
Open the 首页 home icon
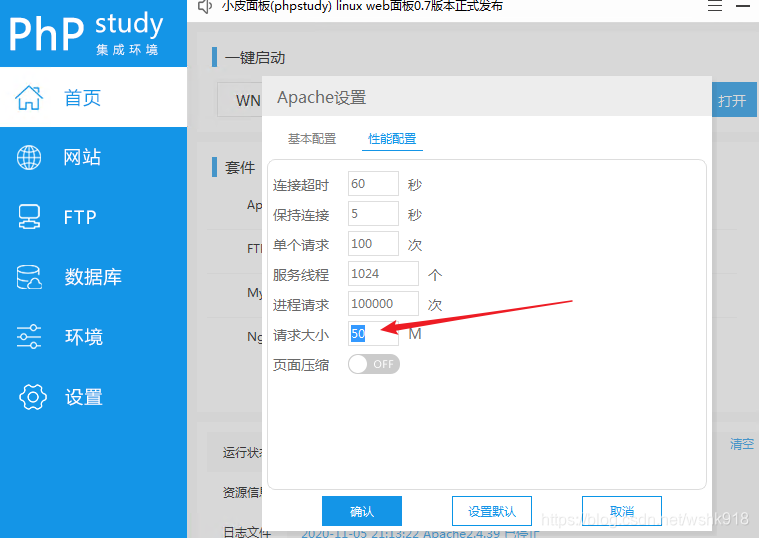[29, 97]
